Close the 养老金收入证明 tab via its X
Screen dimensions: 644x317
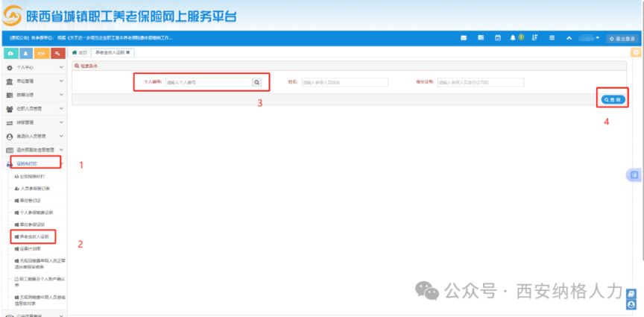tap(128, 53)
